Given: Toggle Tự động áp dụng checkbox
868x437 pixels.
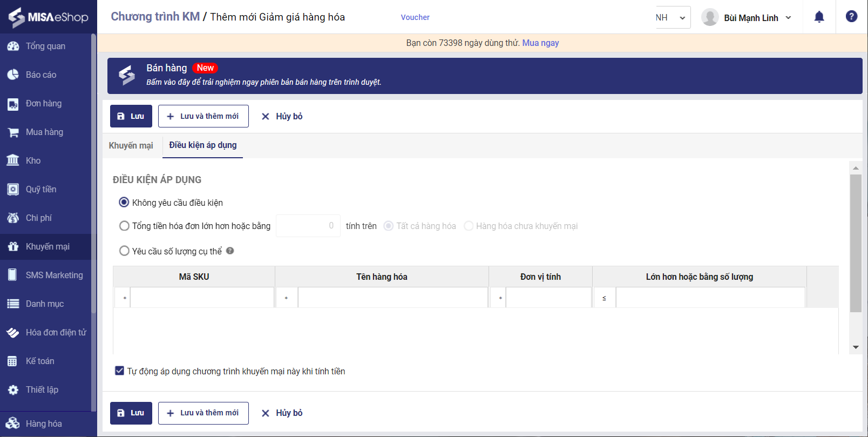Looking at the screenshot, I should (x=119, y=371).
